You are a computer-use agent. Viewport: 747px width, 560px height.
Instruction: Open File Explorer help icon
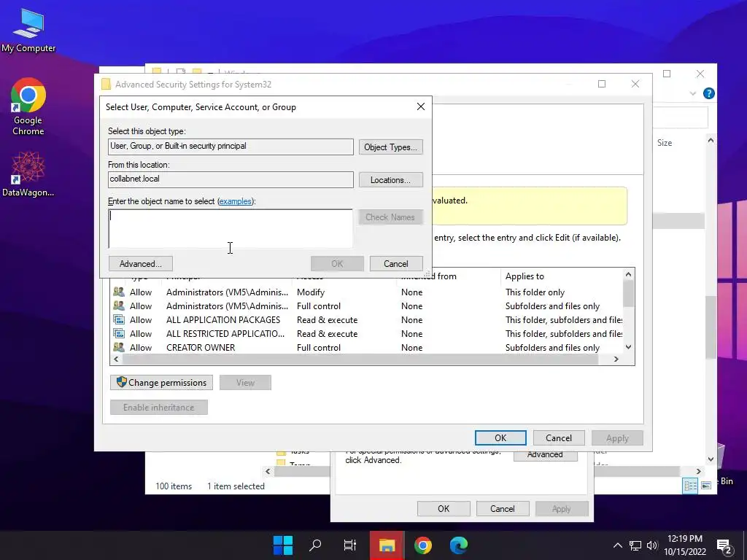point(708,93)
